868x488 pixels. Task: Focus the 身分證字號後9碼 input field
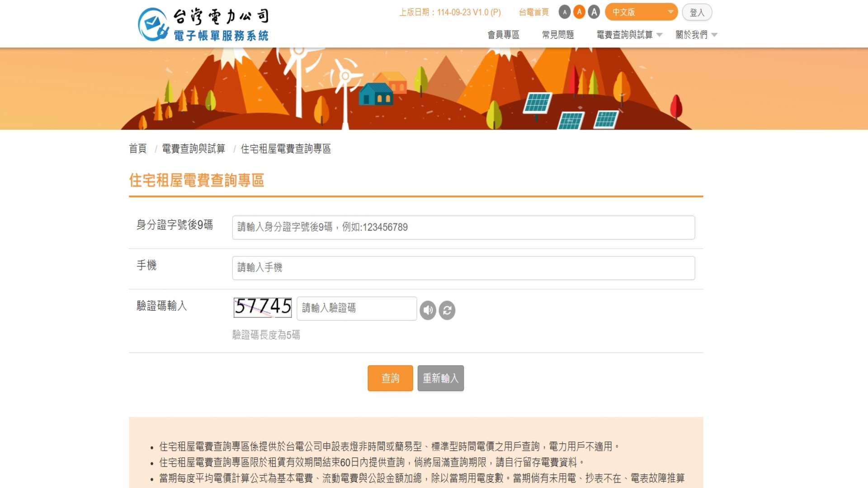tap(463, 227)
